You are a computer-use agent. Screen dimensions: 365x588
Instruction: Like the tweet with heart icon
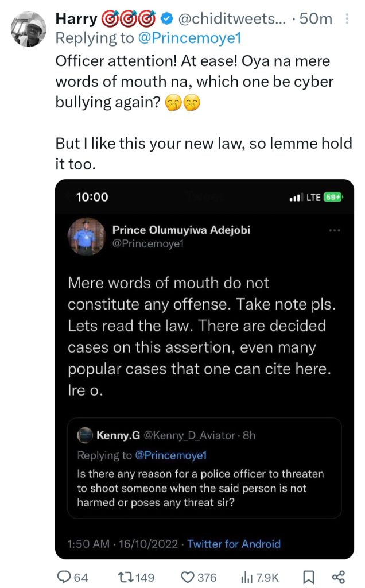pyautogui.click(x=187, y=577)
